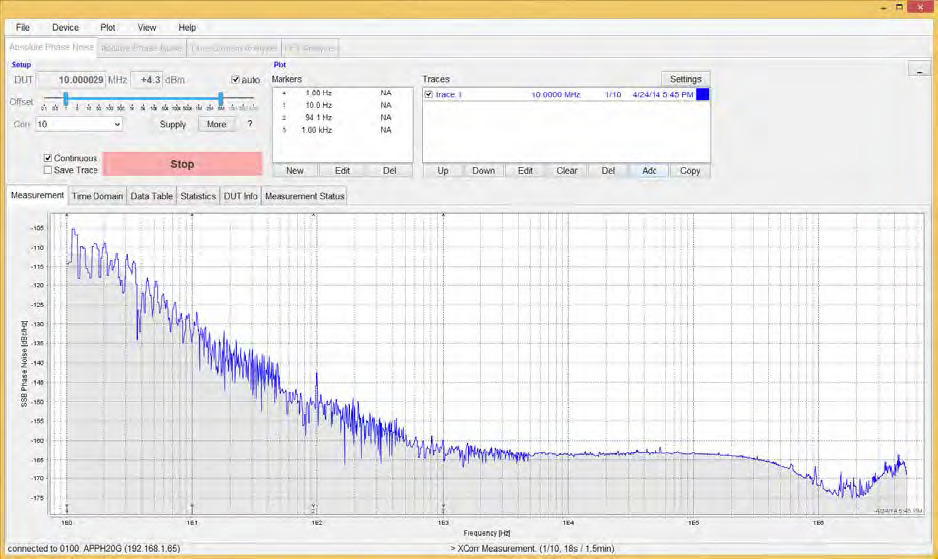Select the 94.1 Hz marker row
This screenshot has height=559, width=938.
(342, 118)
